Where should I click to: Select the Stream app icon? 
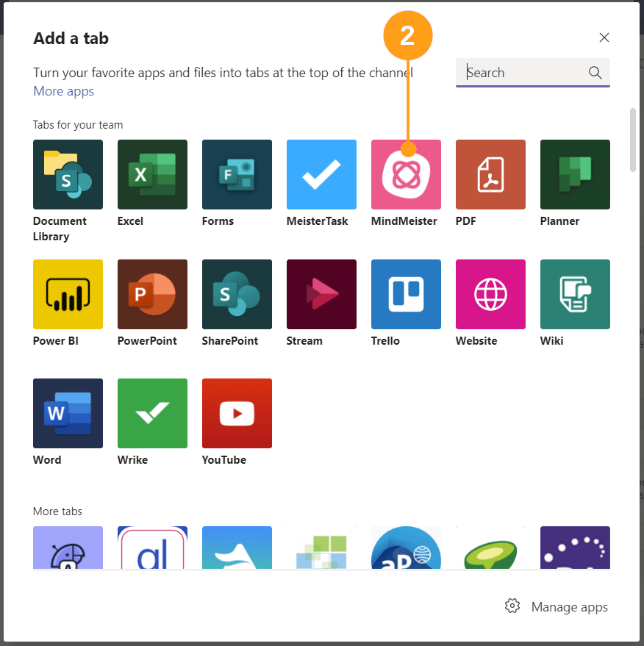(321, 294)
